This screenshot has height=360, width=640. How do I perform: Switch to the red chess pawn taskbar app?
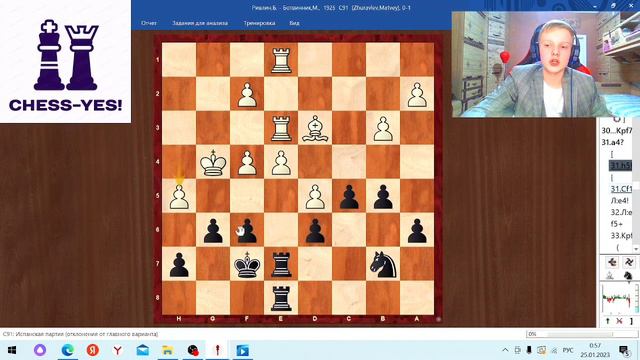218,350
